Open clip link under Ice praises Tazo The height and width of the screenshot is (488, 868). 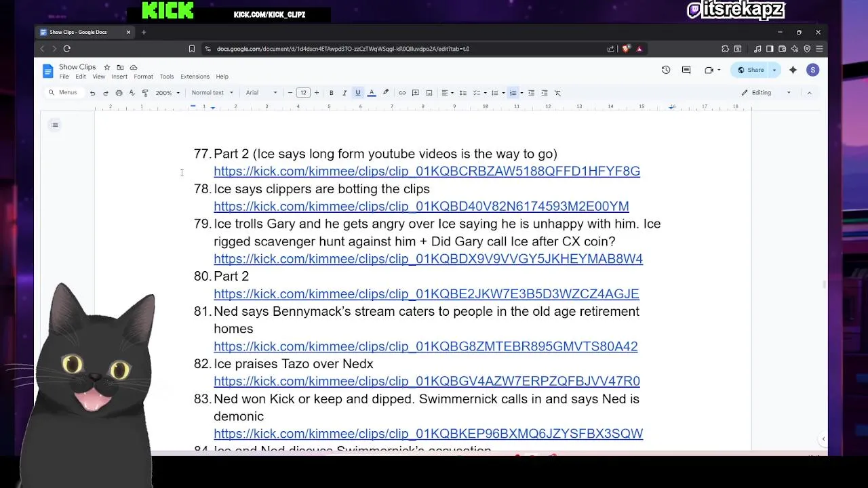[x=427, y=382]
